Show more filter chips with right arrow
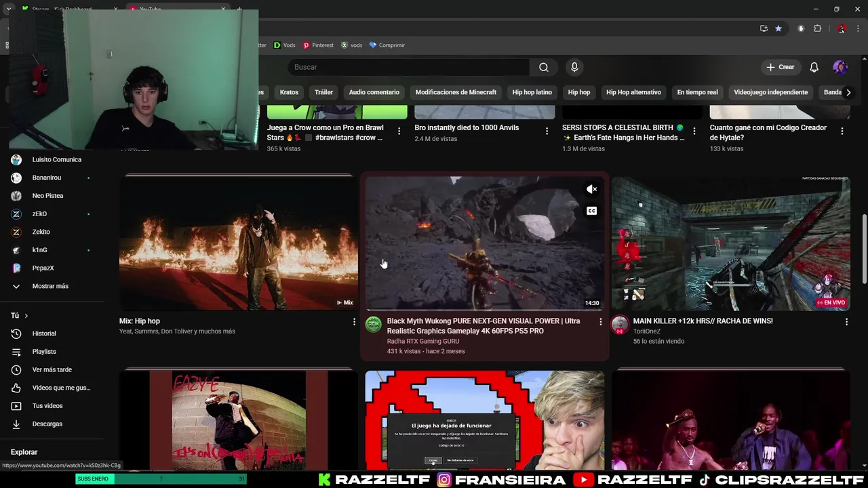Viewport: 868px width, 488px height. click(x=848, y=92)
